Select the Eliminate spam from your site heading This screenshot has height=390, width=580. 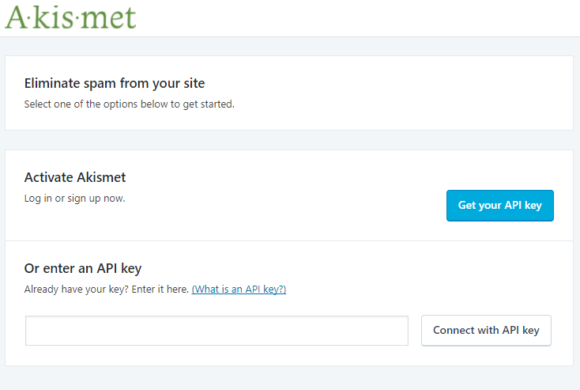114,83
